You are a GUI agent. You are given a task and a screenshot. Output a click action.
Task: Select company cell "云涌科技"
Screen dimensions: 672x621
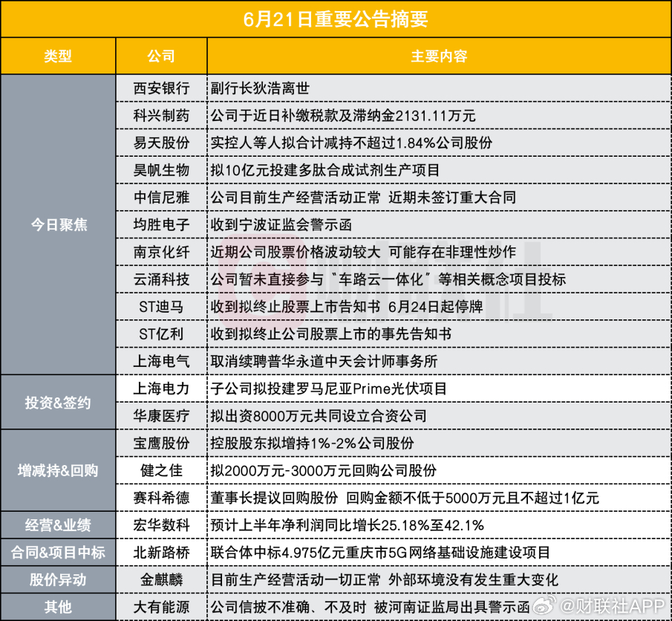pos(162,279)
